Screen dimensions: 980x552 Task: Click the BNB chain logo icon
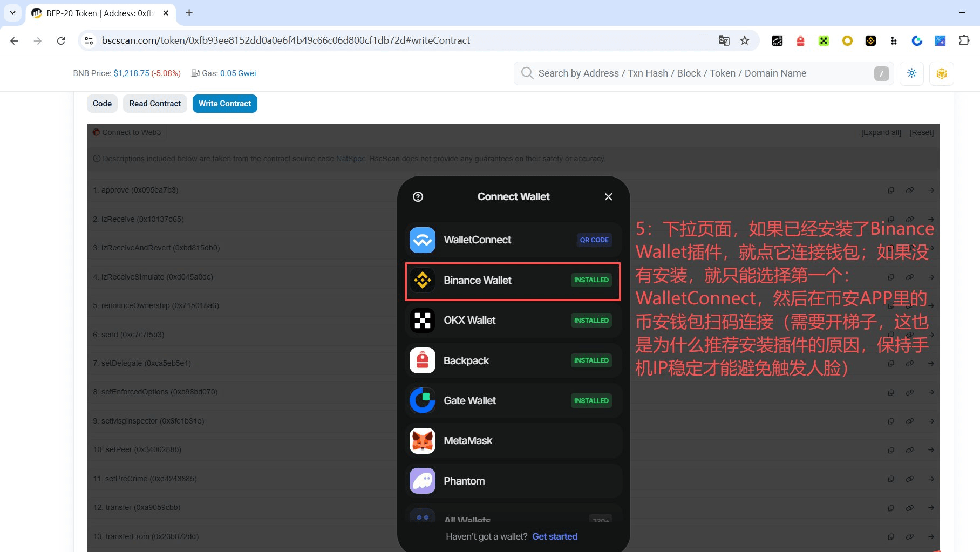[941, 73]
